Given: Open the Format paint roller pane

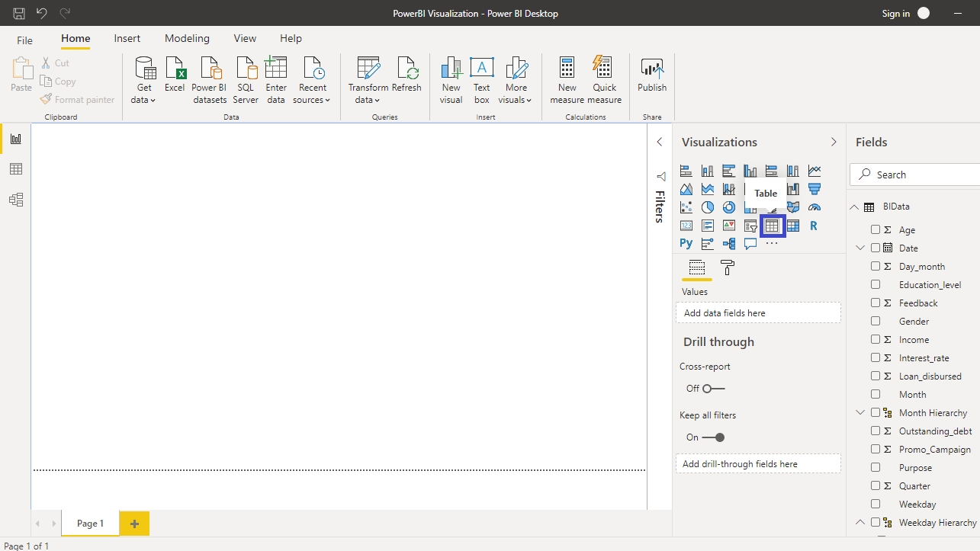Looking at the screenshot, I should (x=727, y=267).
